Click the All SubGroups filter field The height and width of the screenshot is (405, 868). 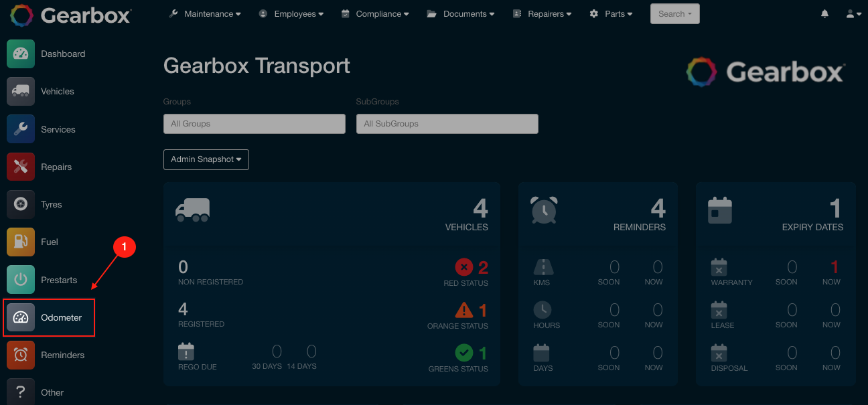pos(447,124)
